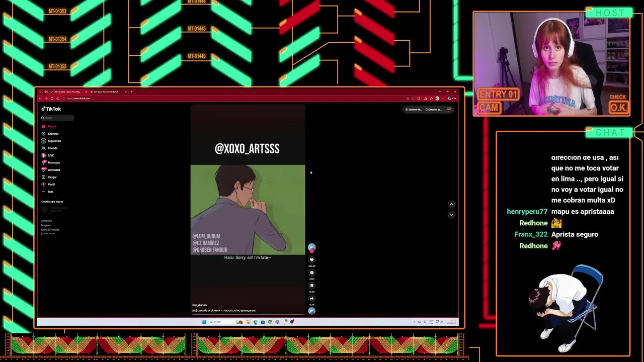Screen dimensions: 644x362
Task: Bookmark the page with star icon
Action: point(413,99)
